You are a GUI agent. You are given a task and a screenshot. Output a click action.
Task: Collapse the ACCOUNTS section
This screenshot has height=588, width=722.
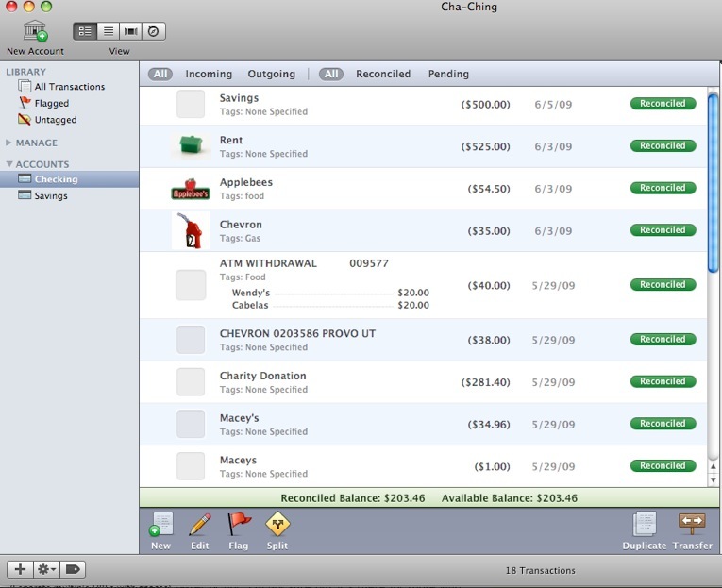point(9,164)
